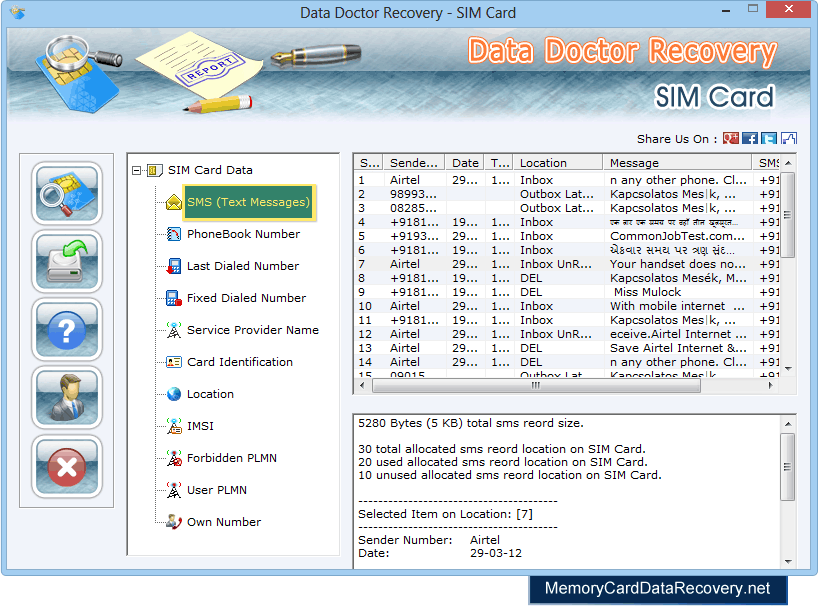Select SMS (Text Messages) tree item
Viewport: 818px width, 606px height.
click(x=249, y=202)
